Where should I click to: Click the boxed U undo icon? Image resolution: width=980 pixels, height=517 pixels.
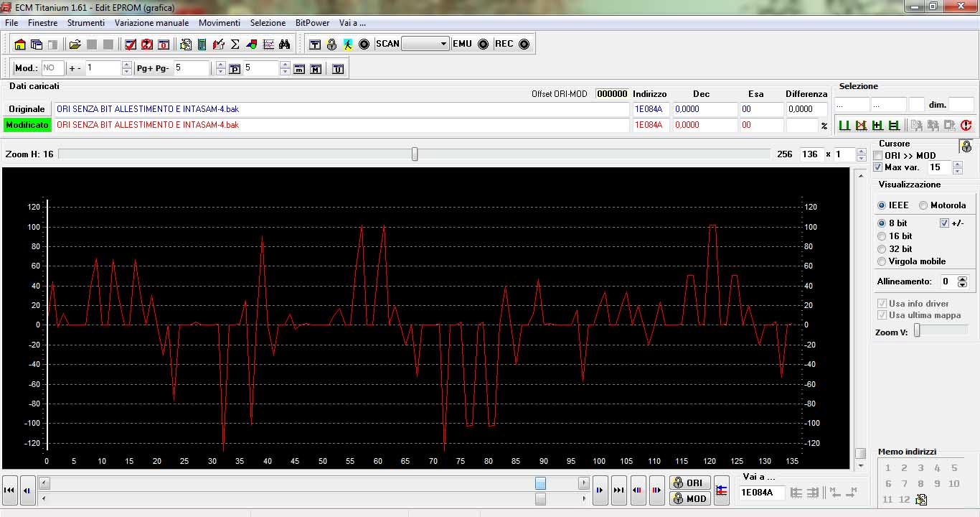[337, 69]
